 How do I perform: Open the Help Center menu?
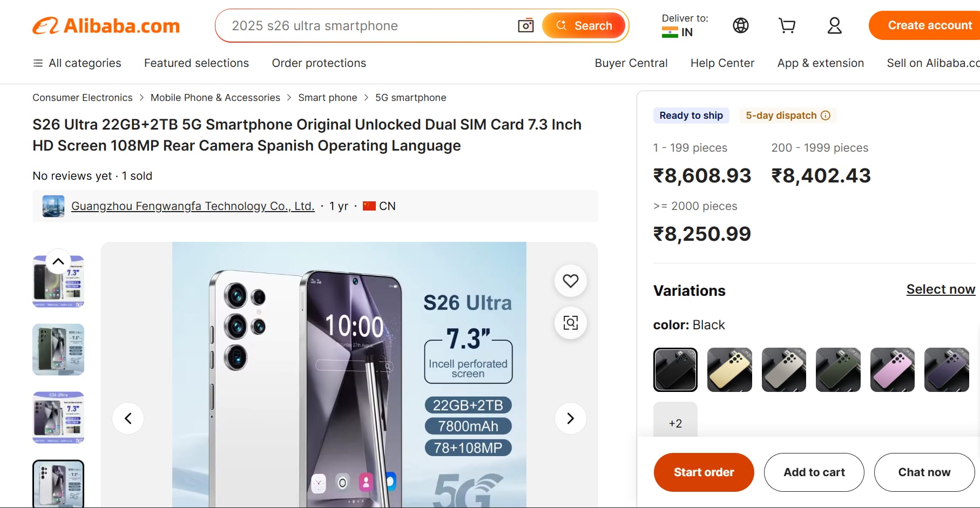tap(722, 63)
